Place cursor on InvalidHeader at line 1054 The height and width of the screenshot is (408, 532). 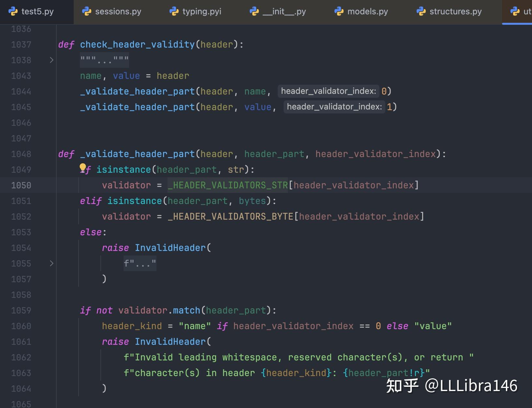click(x=170, y=248)
